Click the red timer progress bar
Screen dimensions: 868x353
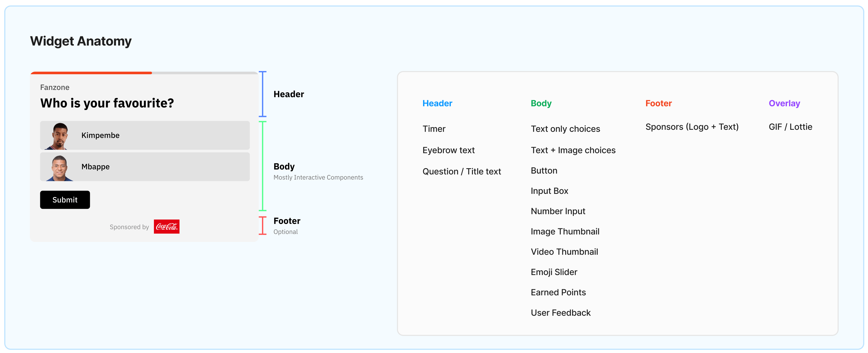91,73
